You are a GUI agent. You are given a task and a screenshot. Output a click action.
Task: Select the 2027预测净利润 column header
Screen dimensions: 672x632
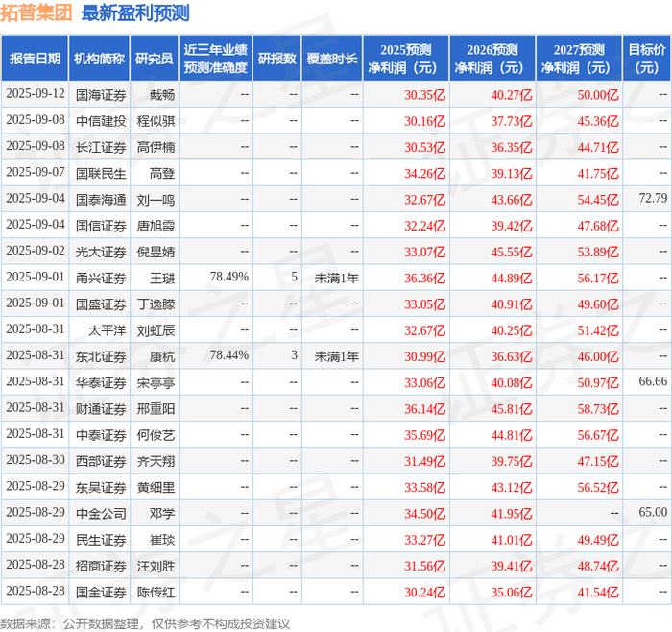pos(579,59)
